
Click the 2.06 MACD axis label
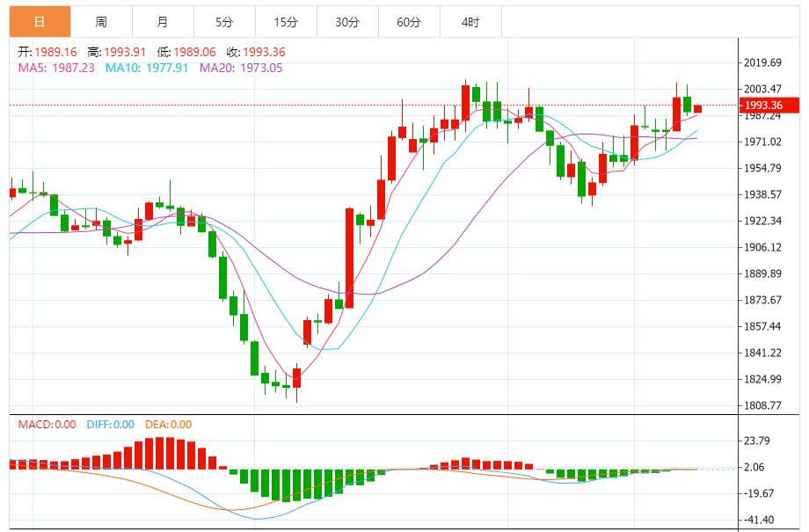point(754,467)
